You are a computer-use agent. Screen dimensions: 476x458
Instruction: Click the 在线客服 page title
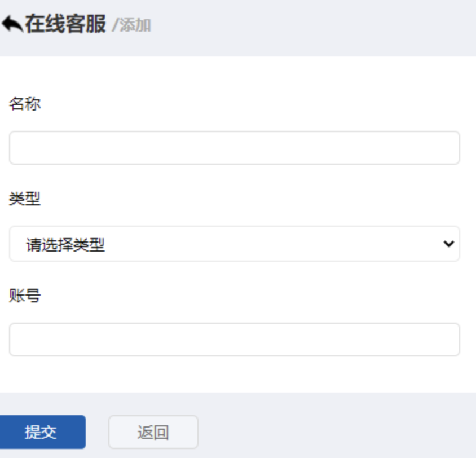pos(65,24)
